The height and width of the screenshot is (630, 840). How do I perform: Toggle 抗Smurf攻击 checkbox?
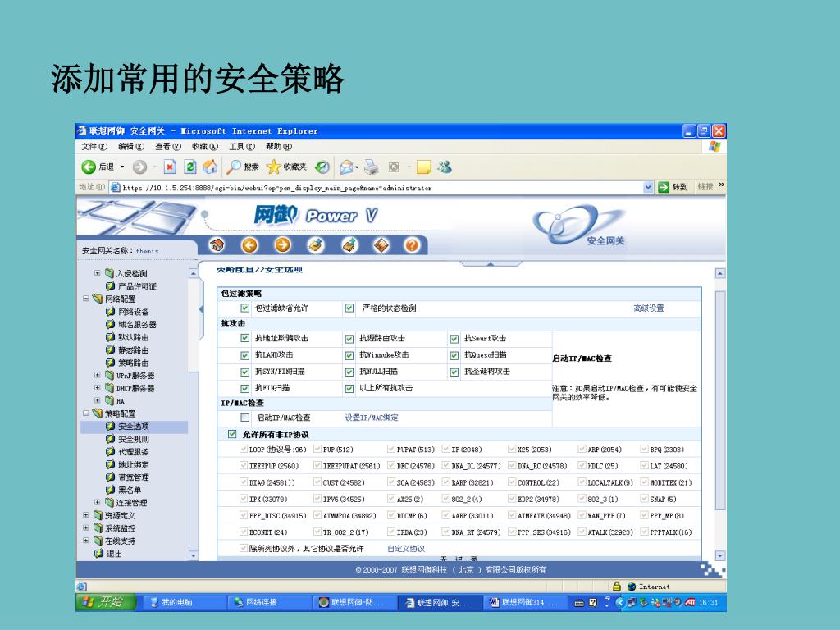(x=454, y=339)
